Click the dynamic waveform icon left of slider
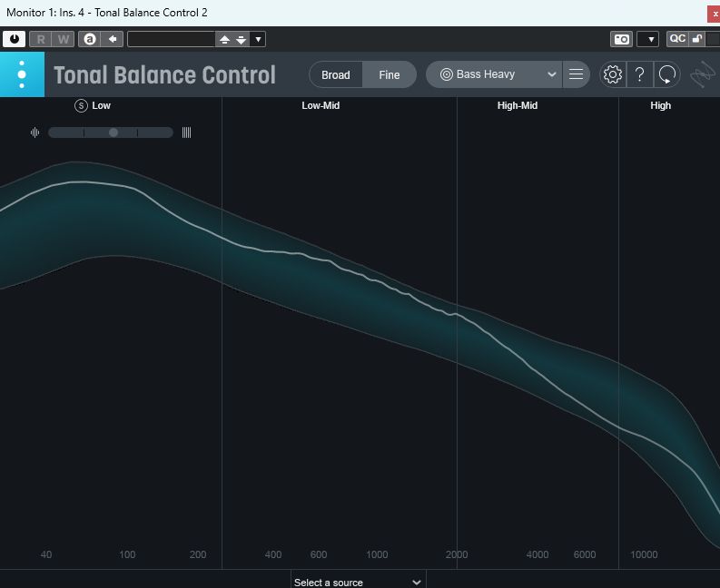720x588 pixels. pos(35,132)
